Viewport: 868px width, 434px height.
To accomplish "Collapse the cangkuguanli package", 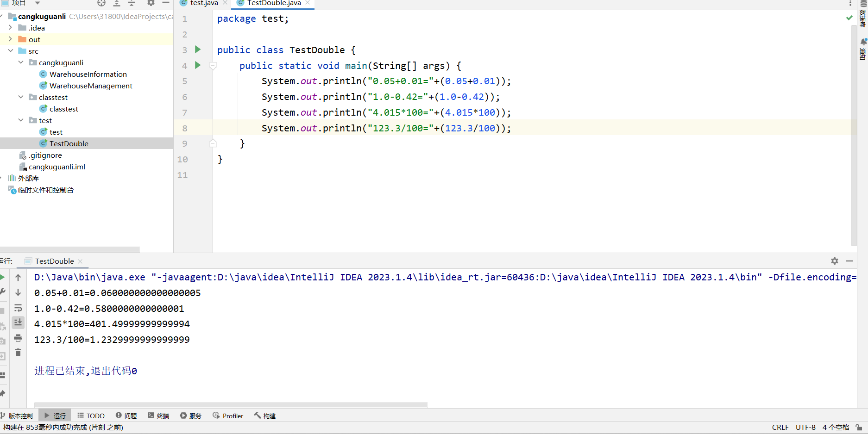I will (x=21, y=62).
